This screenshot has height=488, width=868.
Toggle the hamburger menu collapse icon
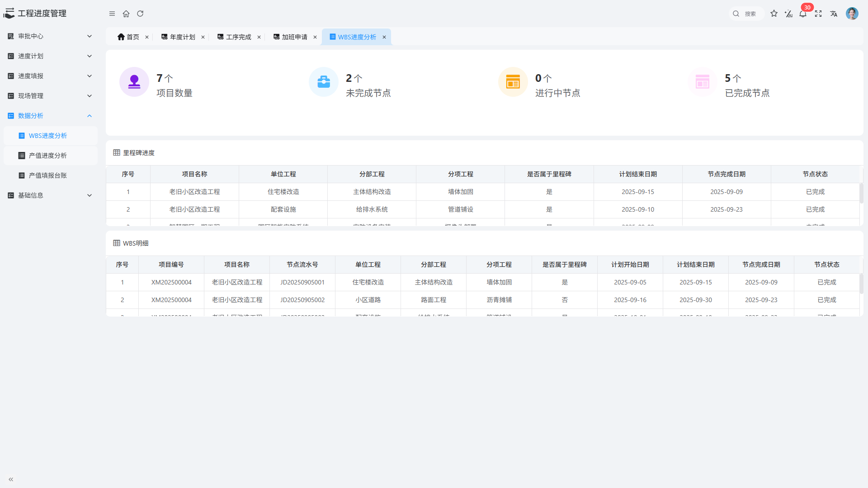tap(112, 14)
